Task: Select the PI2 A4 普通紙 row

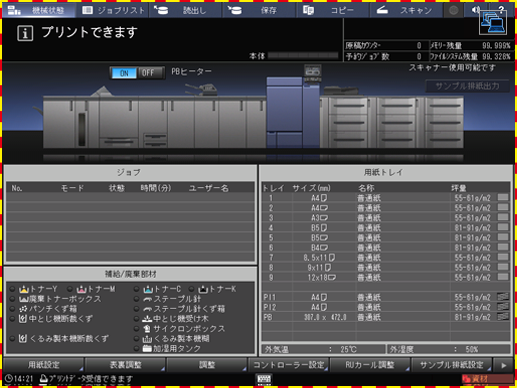Action: (386, 307)
